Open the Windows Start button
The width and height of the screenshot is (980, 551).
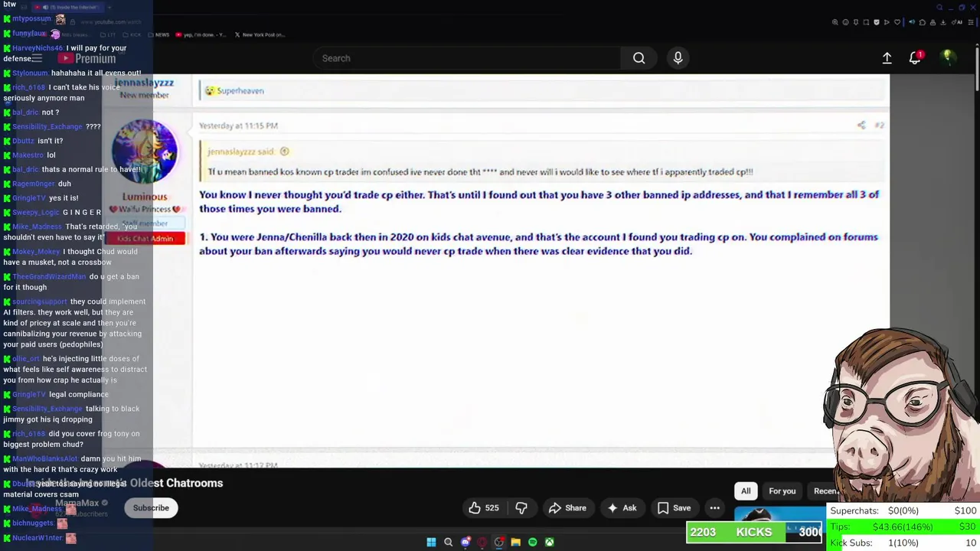pos(431,542)
